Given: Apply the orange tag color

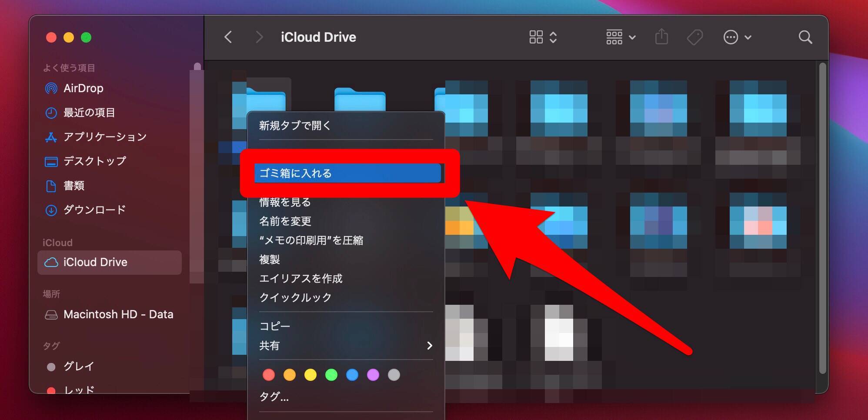Looking at the screenshot, I should click(x=290, y=375).
